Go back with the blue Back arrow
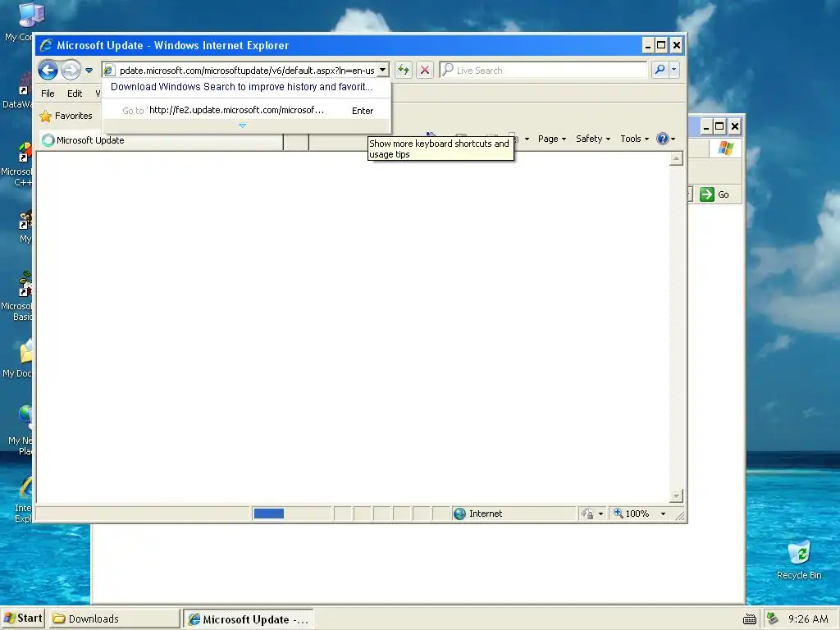Viewport: 840px width, 630px height. click(x=48, y=70)
